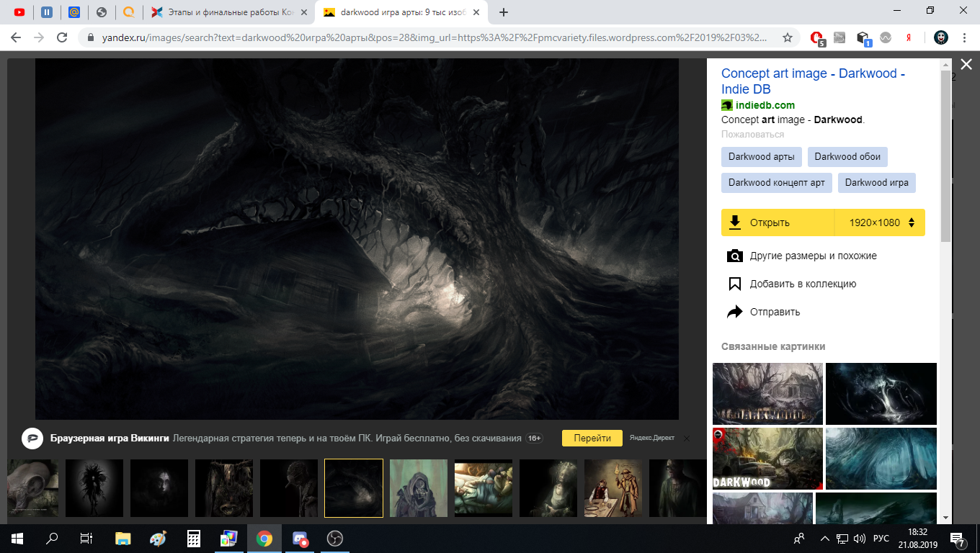980x553 pixels.
Task: Click the Яндекс.Директ label
Action: tap(652, 438)
